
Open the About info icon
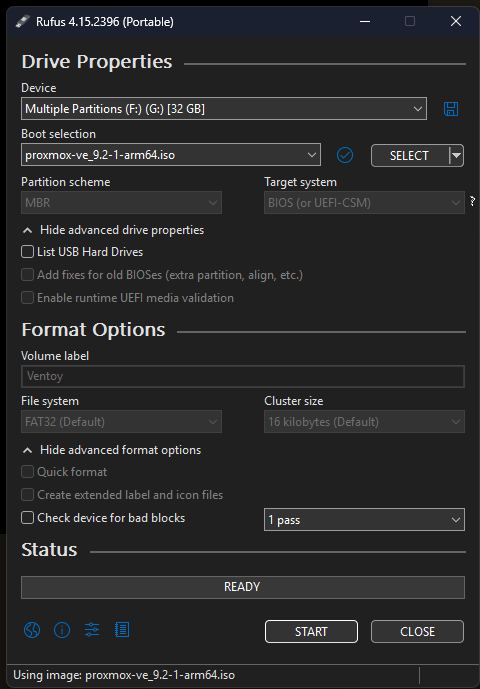pos(62,631)
